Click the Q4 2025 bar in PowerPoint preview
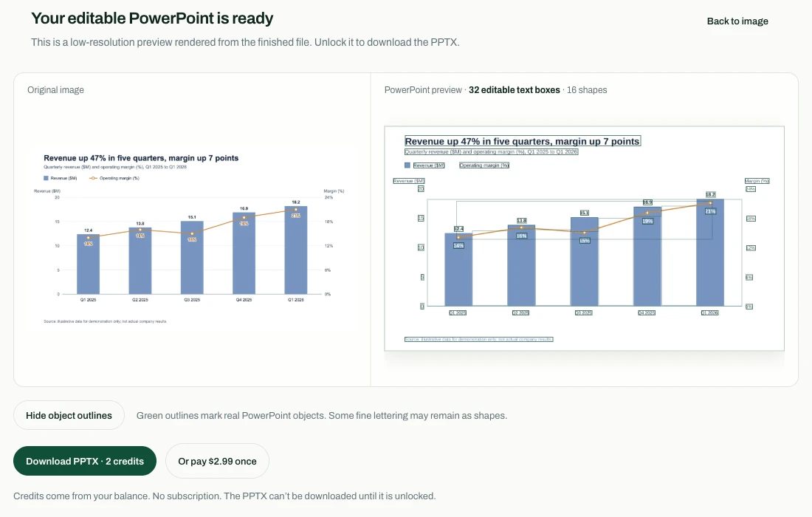This screenshot has height=517, width=812. pos(647,256)
